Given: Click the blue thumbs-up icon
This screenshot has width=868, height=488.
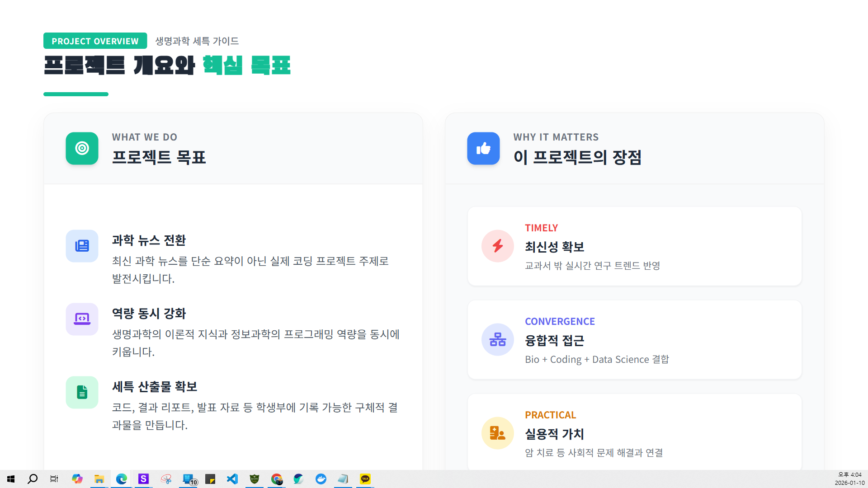Looking at the screenshot, I should (x=483, y=148).
